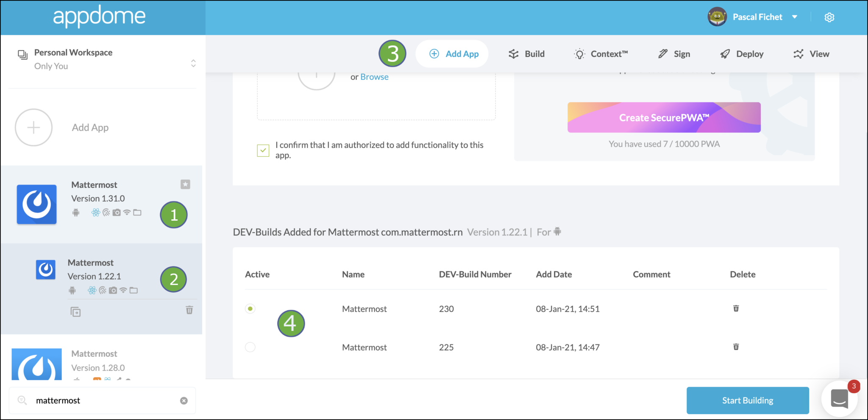
Task: Expand the Personal Workspace selector
Action: (193, 63)
